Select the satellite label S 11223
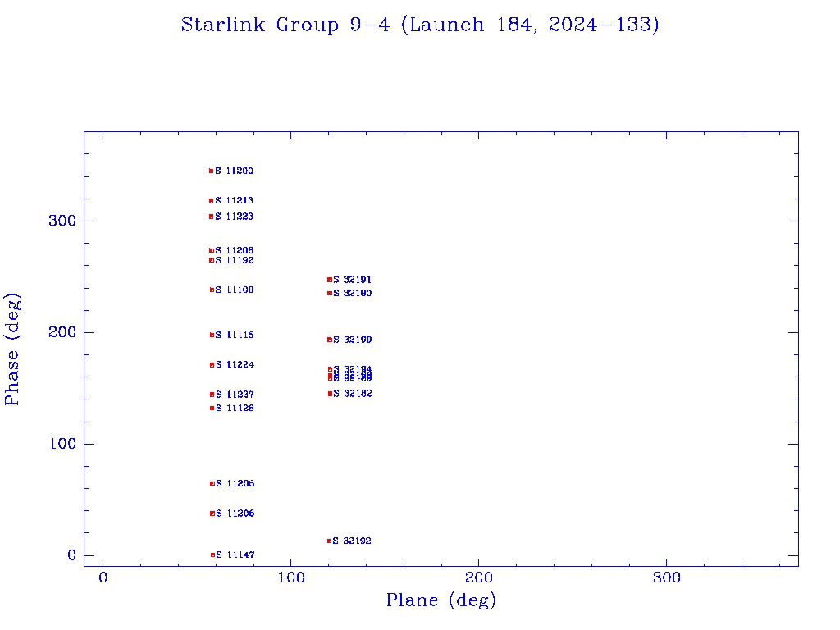 pyautogui.click(x=234, y=217)
